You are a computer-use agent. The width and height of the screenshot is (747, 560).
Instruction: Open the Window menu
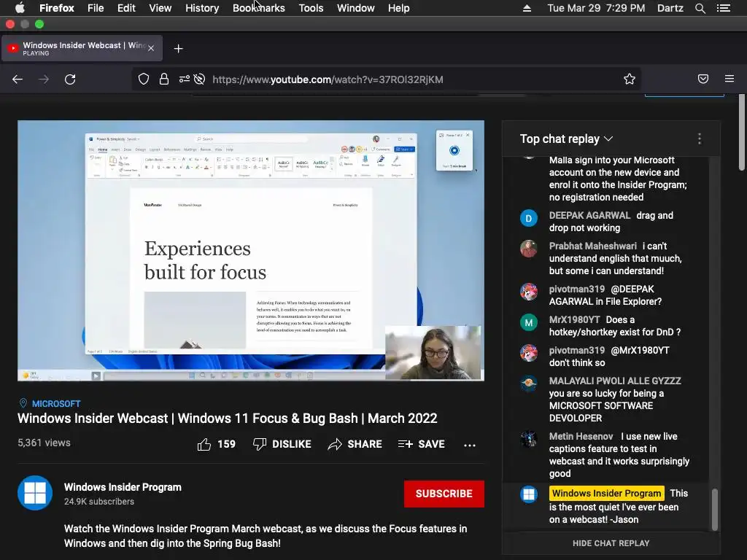(x=356, y=8)
